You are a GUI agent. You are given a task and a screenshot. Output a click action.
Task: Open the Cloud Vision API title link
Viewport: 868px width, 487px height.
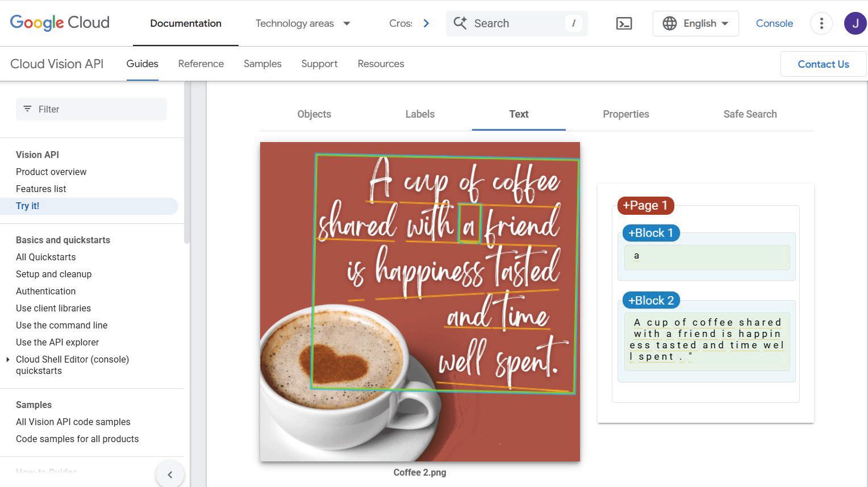click(x=57, y=64)
